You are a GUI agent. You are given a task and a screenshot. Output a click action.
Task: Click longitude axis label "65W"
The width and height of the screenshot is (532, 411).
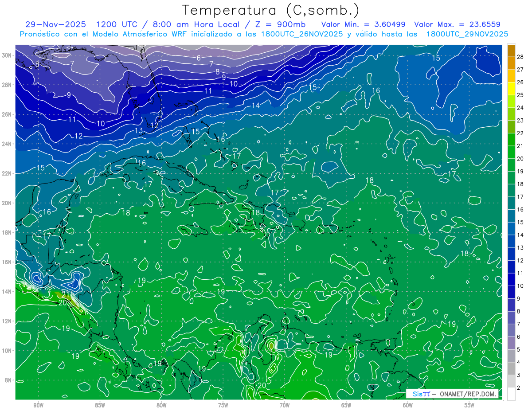[x=346, y=405]
